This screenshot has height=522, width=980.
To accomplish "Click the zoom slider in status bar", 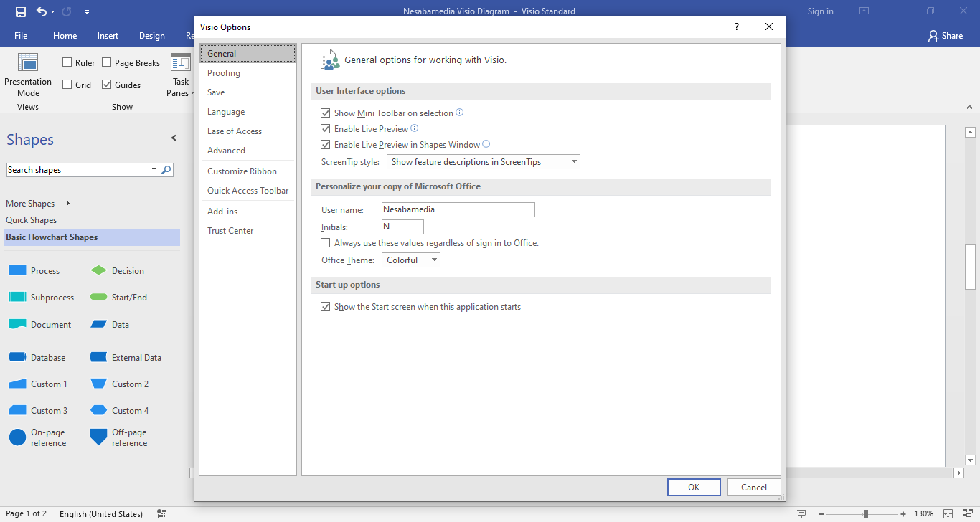I will pyautogui.click(x=866, y=513).
